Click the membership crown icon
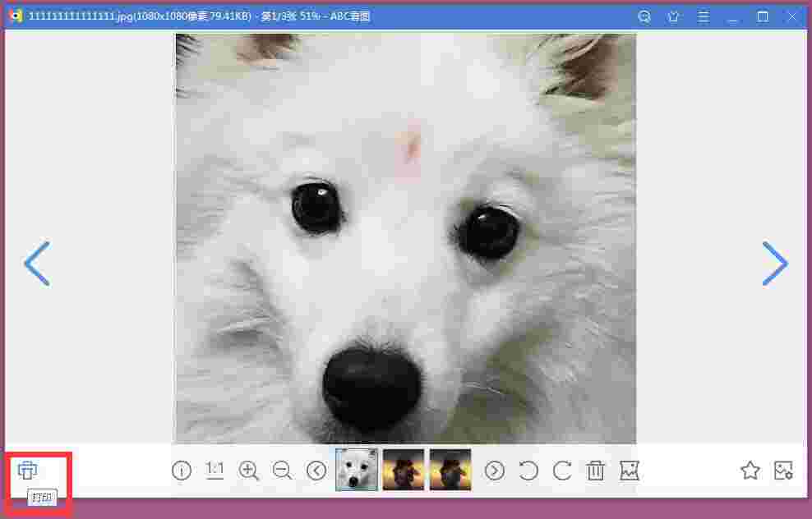The height and width of the screenshot is (519, 812). pyautogui.click(x=674, y=16)
